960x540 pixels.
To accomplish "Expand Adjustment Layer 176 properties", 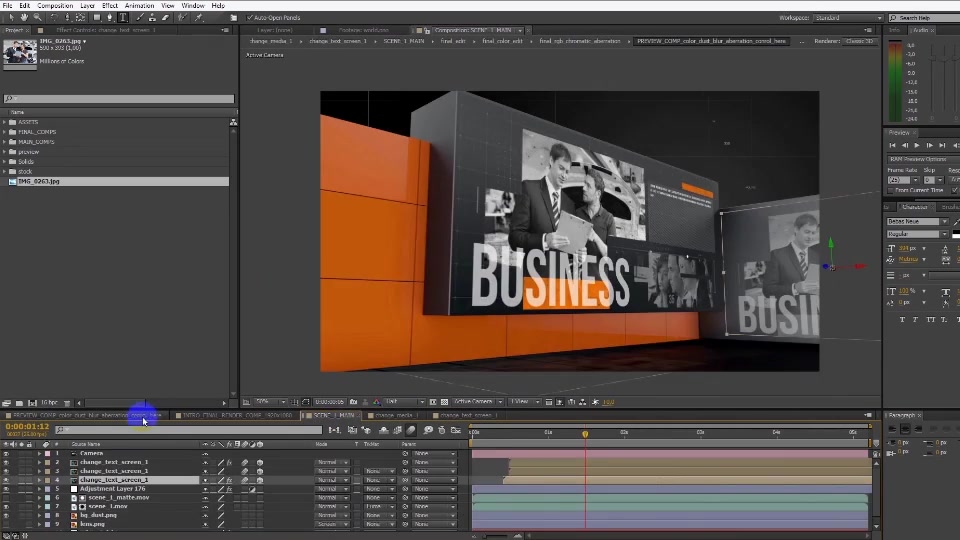I will point(39,489).
